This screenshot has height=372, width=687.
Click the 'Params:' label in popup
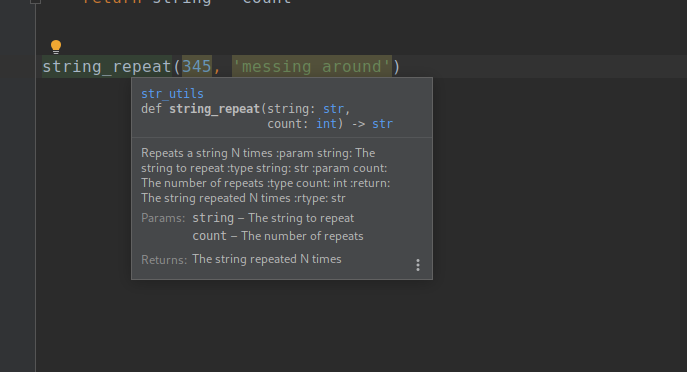pos(163,218)
